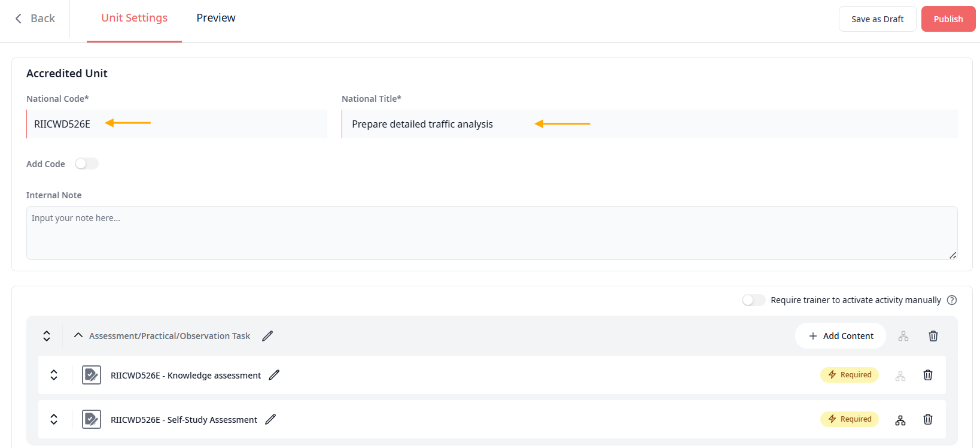Open hierarchy icon for Knowledge assessment
The height and width of the screenshot is (448, 980).
pos(900,376)
